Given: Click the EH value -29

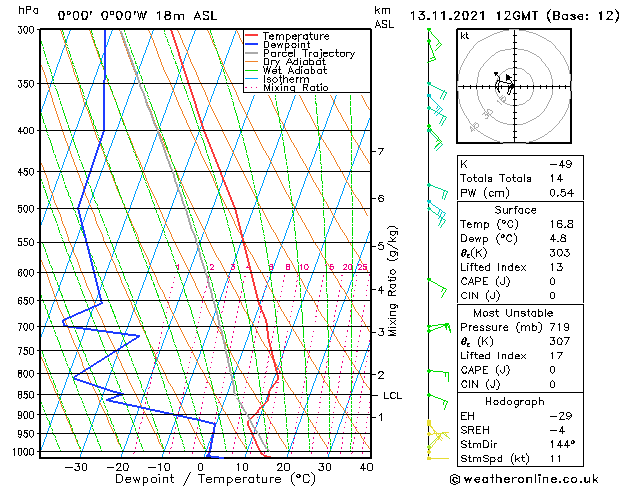Looking at the screenshot, I should click(561, 416).
